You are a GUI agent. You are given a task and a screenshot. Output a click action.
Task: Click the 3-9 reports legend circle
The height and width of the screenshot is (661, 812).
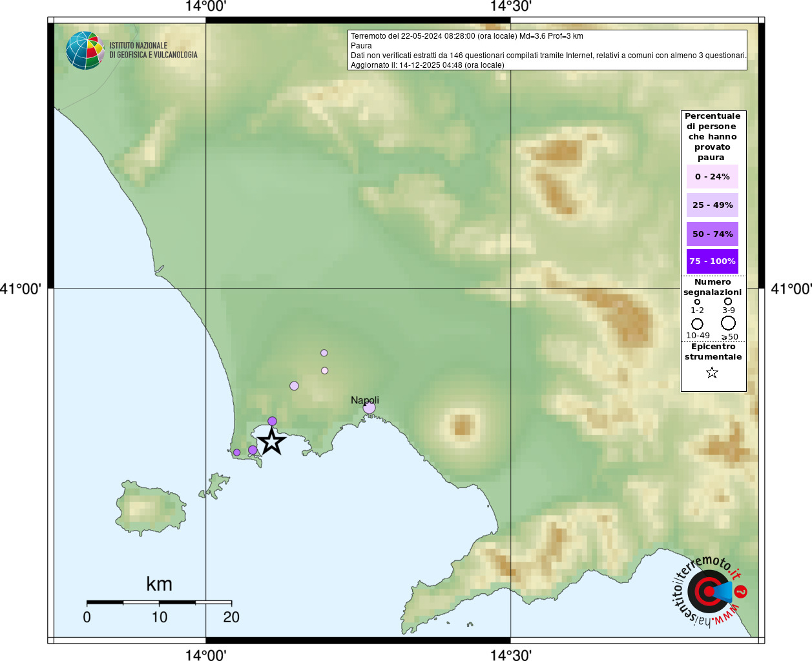728,301
